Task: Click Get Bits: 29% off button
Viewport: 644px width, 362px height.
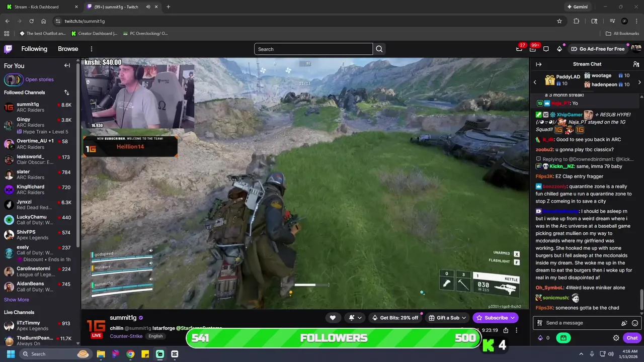Action: [395, 318]
